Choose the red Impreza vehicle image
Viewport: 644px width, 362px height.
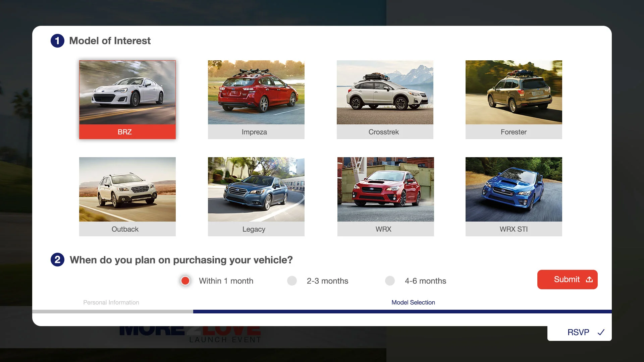[x=256, y=93]
